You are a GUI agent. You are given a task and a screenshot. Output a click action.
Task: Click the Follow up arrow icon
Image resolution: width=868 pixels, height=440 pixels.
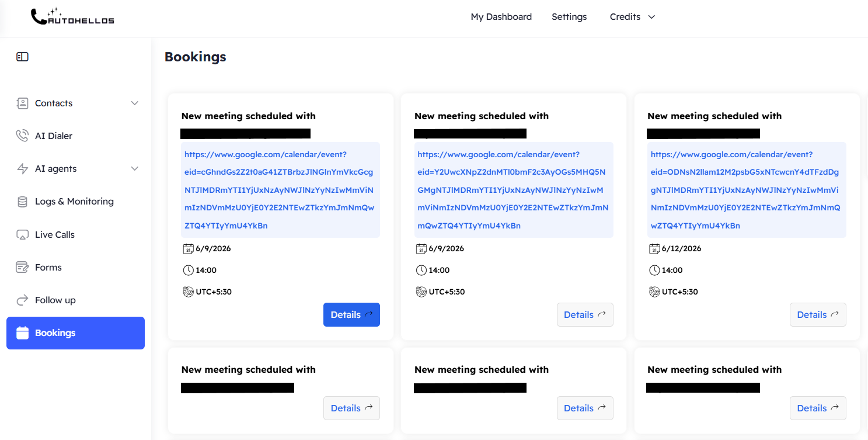pos(22,300)
